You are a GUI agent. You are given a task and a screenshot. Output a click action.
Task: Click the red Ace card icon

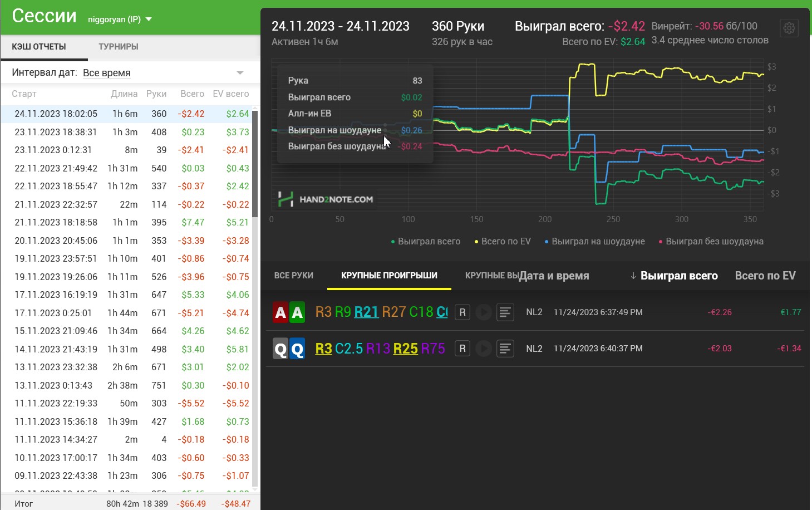[280, 312]
